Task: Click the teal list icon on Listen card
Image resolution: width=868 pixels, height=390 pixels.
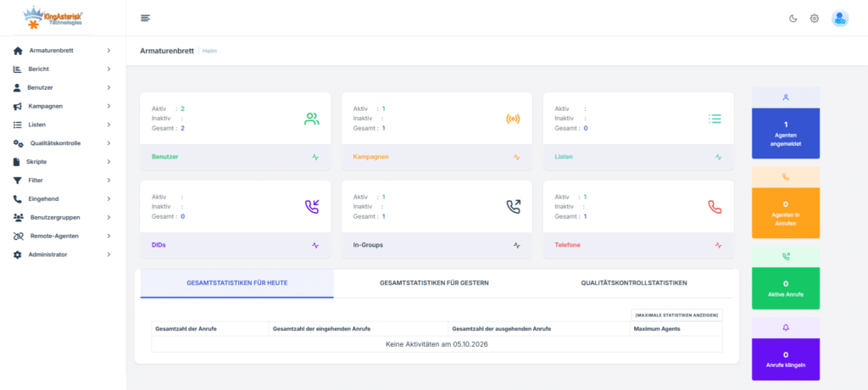Action: (715, 119)
